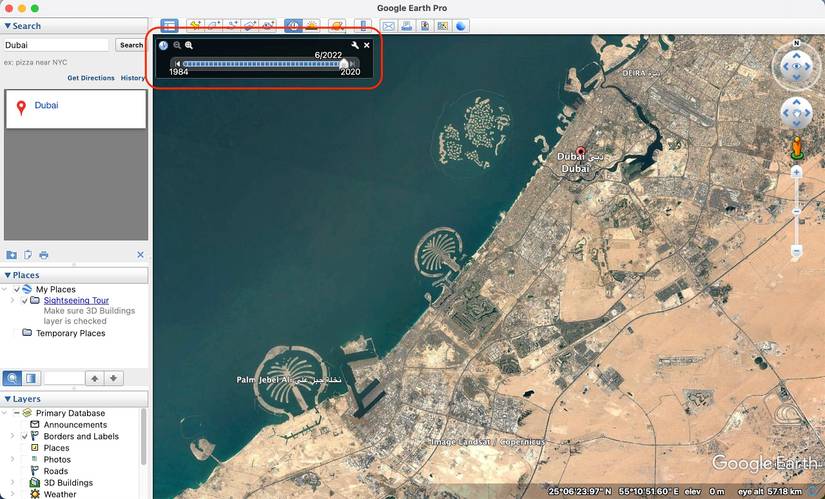Click the Add Placemark pushpin icon
The width and height of the screenshot is (825, 499).
(194, 25)
